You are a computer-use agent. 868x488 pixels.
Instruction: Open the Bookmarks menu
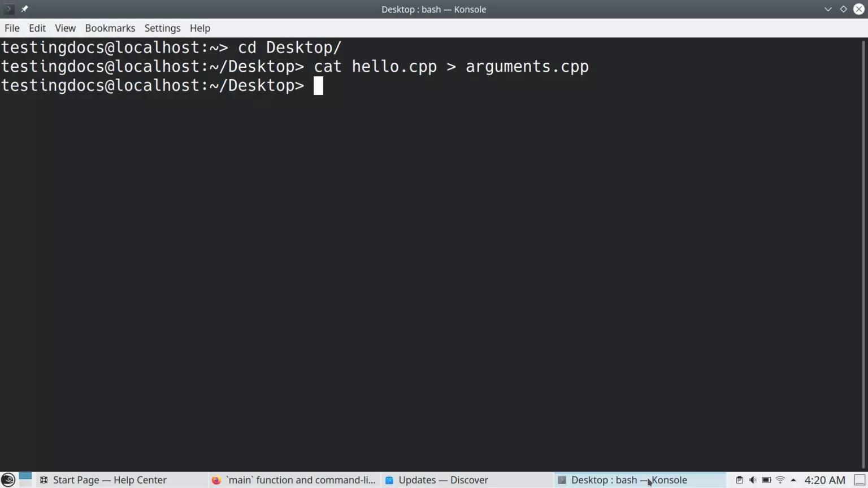[x=110, y=28]
